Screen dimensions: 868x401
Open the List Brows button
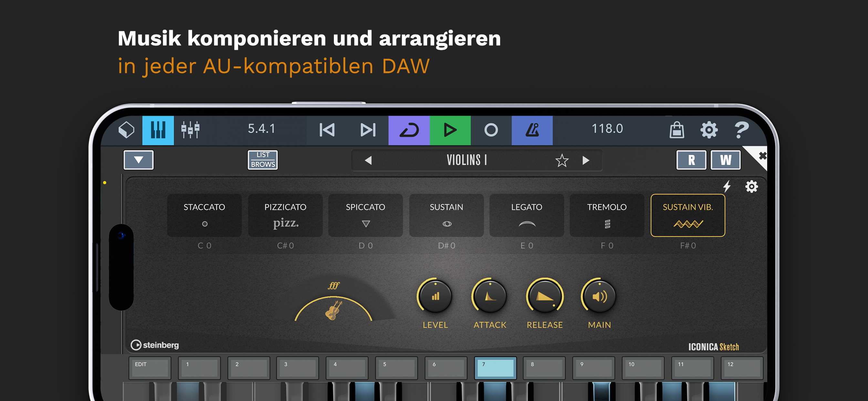pyautogui.click(x=263, y=160)
